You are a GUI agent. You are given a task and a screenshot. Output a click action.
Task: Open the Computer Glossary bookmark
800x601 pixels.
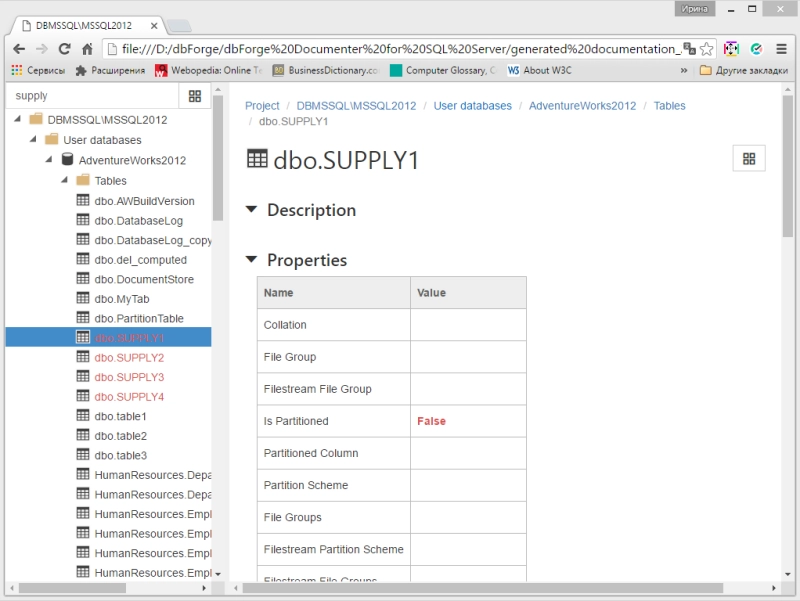point(443,70)
